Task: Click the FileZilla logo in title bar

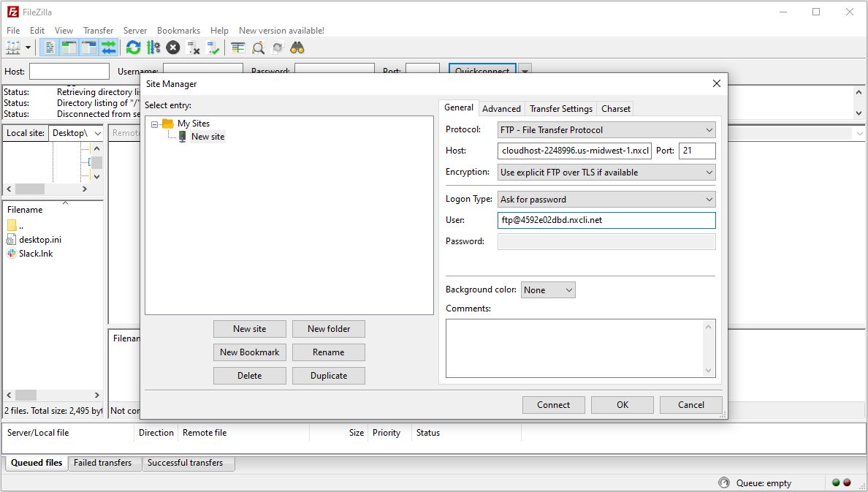Action: (x=12, y=12)
